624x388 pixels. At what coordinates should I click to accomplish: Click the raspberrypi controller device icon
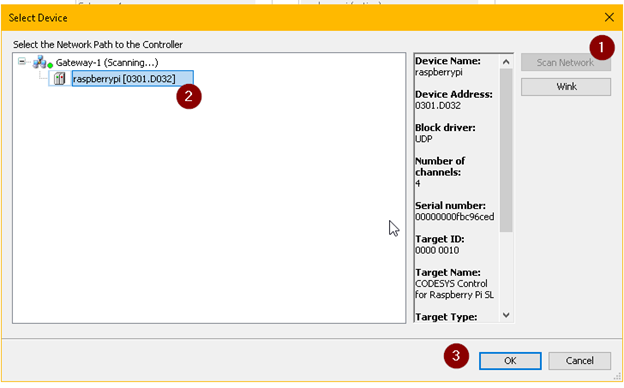60,78
